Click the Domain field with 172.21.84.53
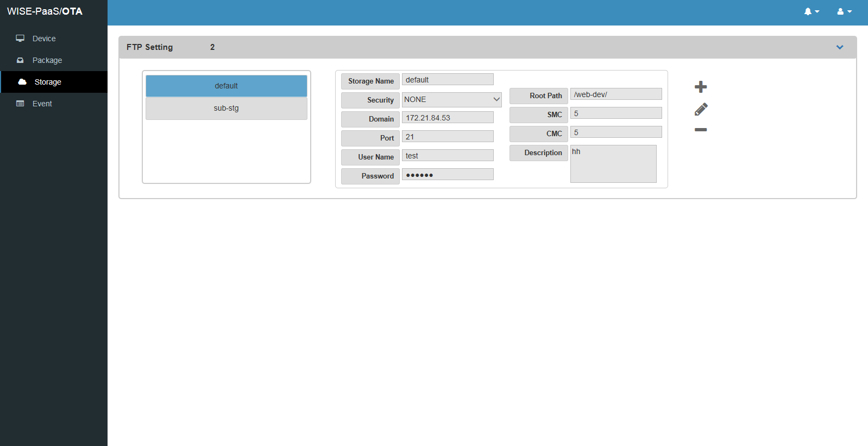The image size is (868, 446). pyautogui.click(x=448, y=118)
